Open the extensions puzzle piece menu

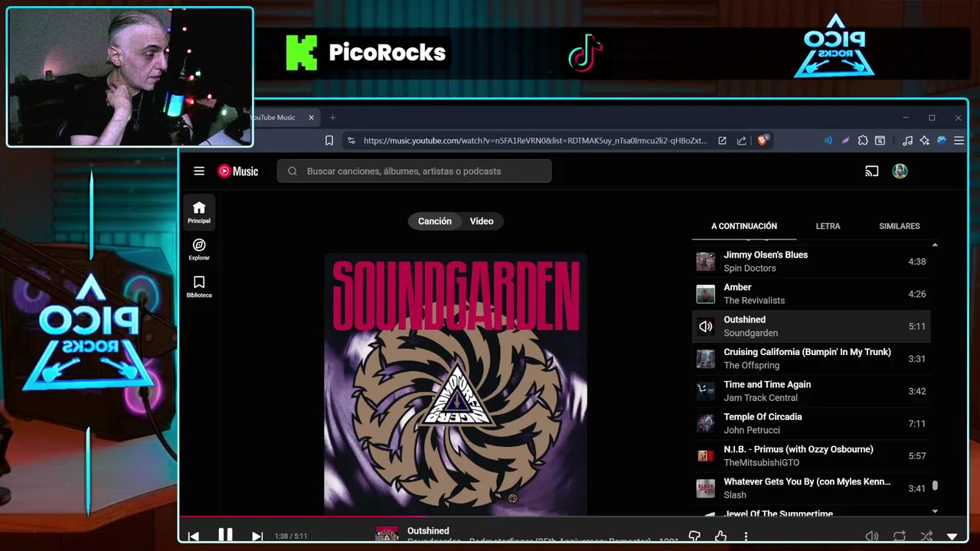click(863, 141)
